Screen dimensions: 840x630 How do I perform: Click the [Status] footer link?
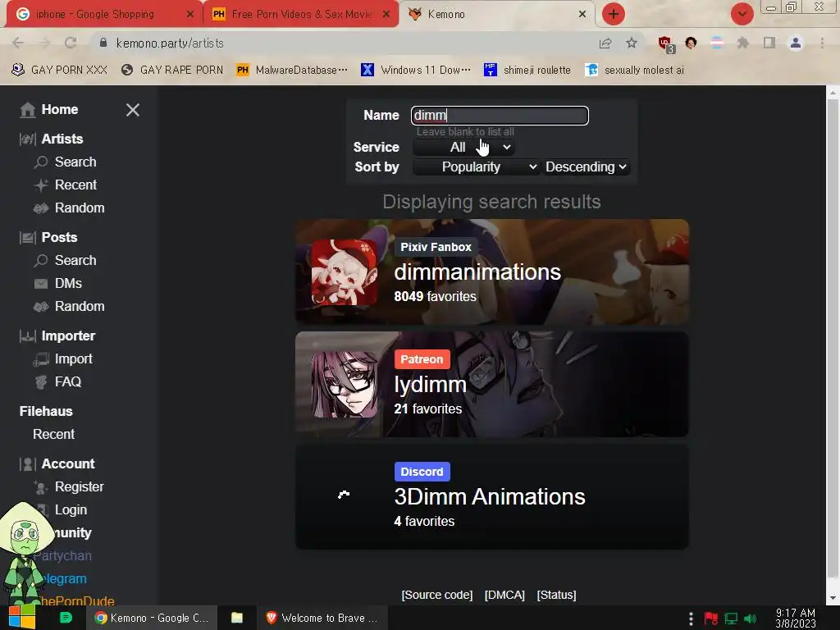coord(557,596)
